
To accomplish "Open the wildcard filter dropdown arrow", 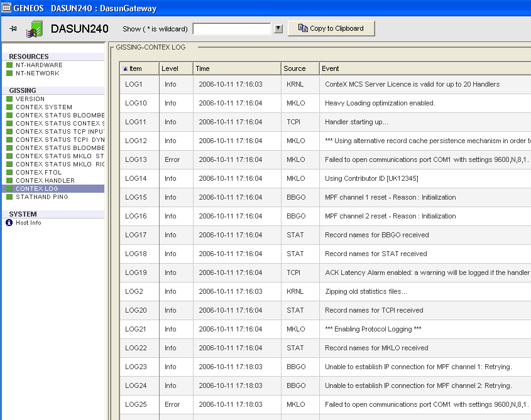I will tap(278, 29).
